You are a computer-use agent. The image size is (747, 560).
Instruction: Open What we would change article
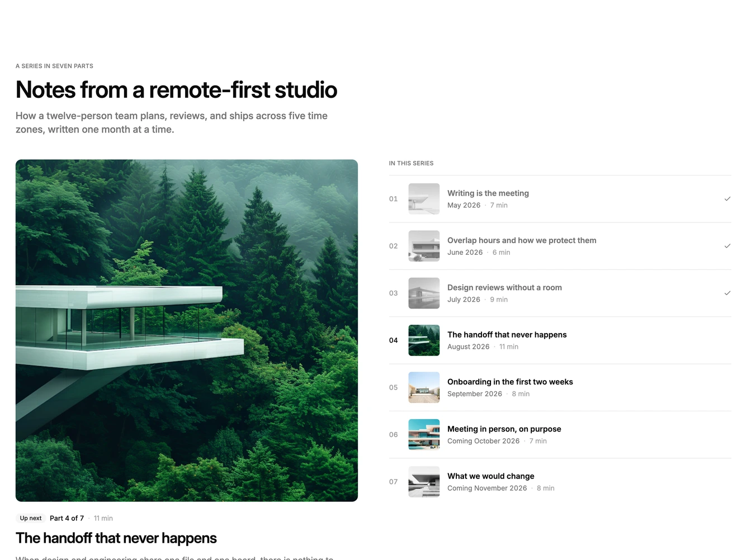click(490, 476)
